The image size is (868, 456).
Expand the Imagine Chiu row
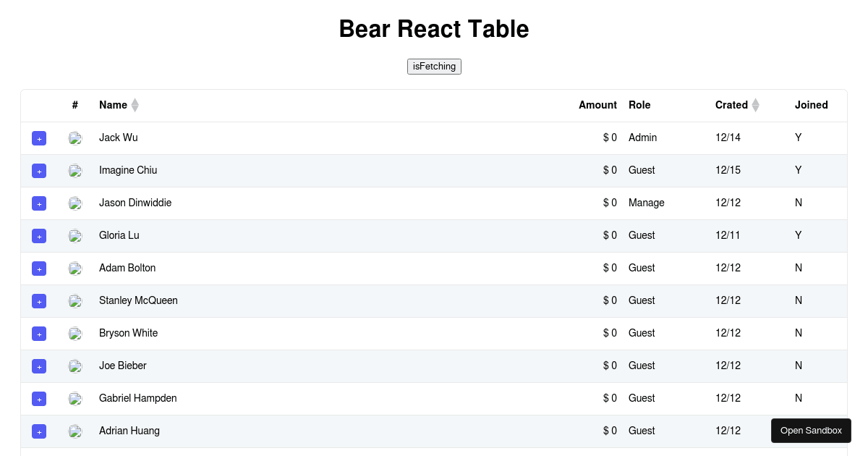[39, 171]
